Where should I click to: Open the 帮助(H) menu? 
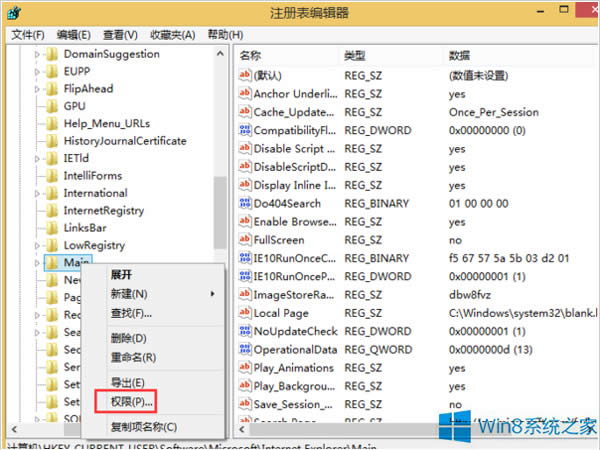click(225, 35)
